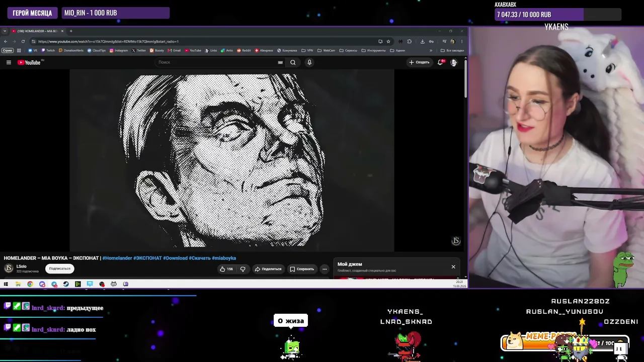
Task: Open the LSolo channel name link
Action: [x=21, y=266]
